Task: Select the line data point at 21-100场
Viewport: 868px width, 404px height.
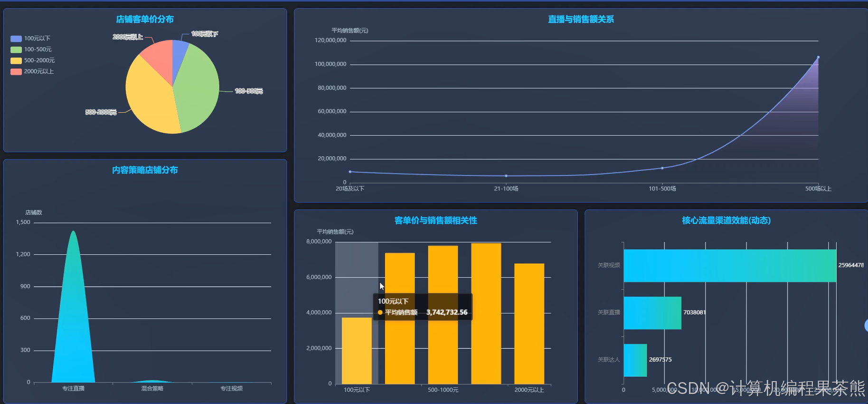Action: click(x=506, y=176)
